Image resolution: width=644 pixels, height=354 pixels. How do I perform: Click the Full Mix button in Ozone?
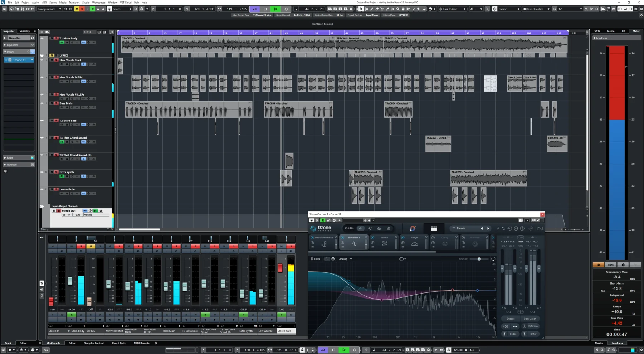tap(349, 228)
